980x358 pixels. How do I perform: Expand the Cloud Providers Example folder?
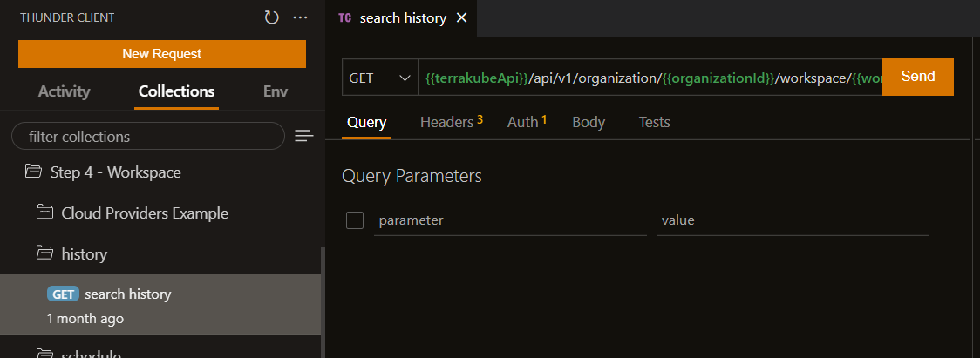(x=144, y=213)
